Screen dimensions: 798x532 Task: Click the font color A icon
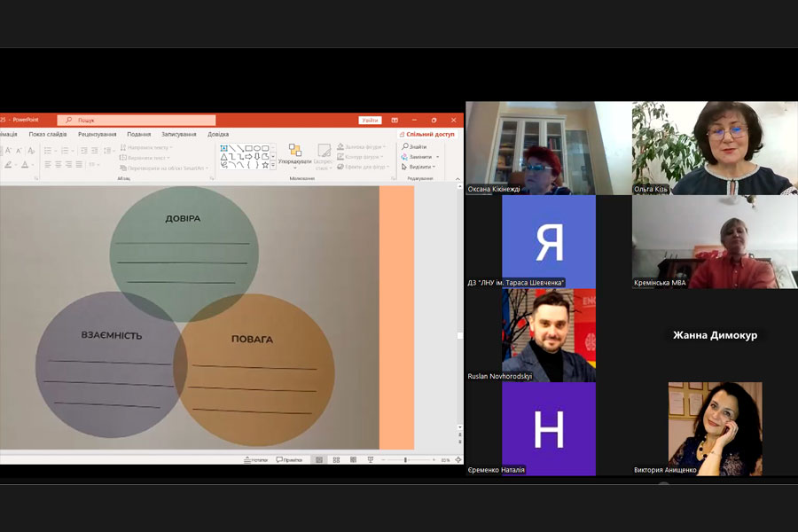point(25,164)
